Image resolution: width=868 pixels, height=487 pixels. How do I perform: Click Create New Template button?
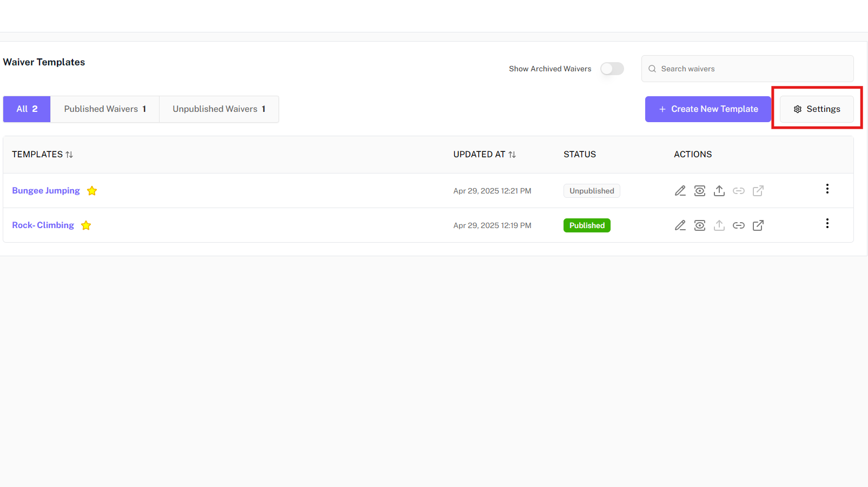(x=707, y=109)
